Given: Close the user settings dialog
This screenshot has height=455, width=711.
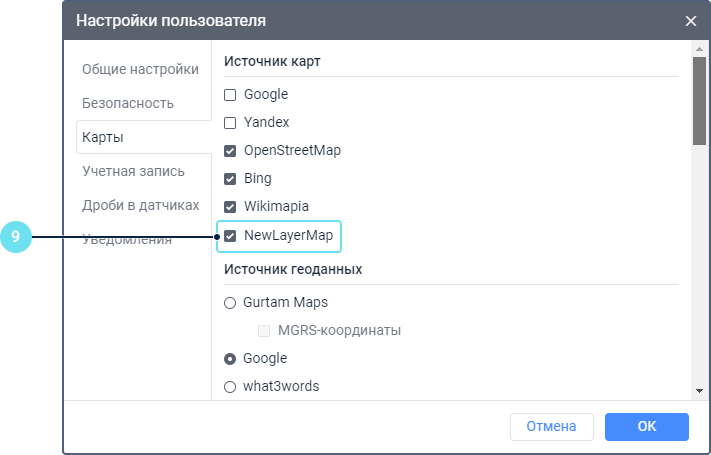Looking at the screenshot, I should pyautogui.click(x=690, y=20).
